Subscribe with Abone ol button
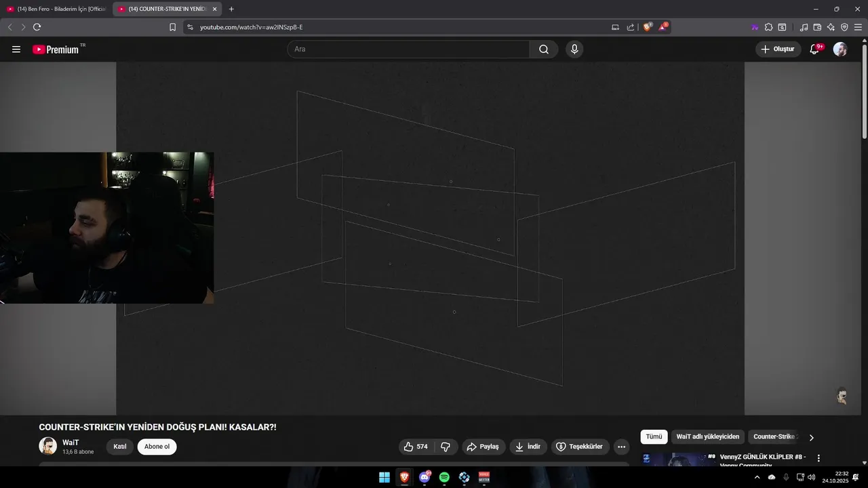Image resolution: width=868 pixels, height=488 pixels. 157,447
